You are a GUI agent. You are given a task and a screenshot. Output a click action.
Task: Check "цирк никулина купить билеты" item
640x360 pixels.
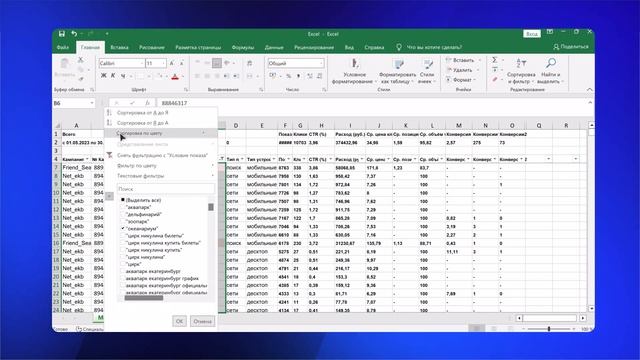[122, 243]
